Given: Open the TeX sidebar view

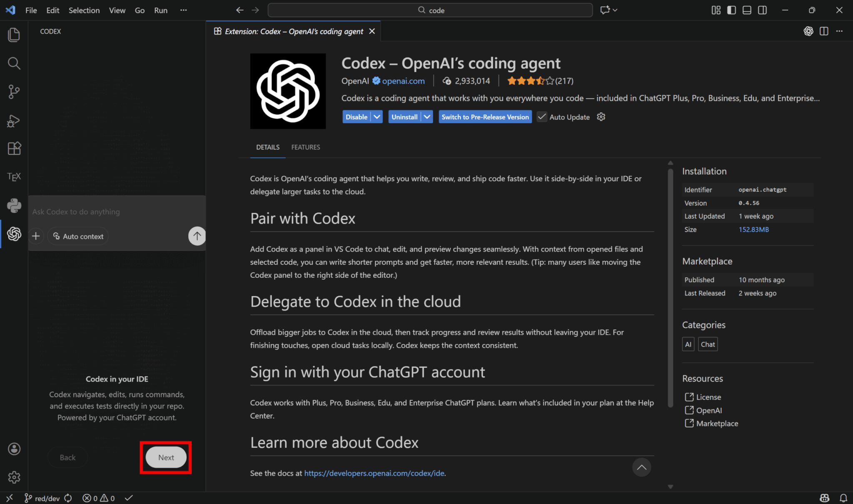Looking at the screenshot, I should pos(14,177).
